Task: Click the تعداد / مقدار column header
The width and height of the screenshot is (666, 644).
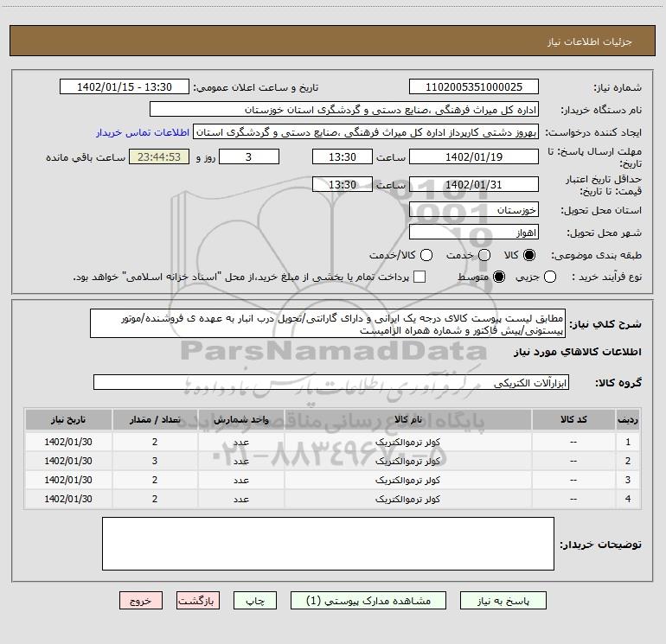Action: click(155, 419)
